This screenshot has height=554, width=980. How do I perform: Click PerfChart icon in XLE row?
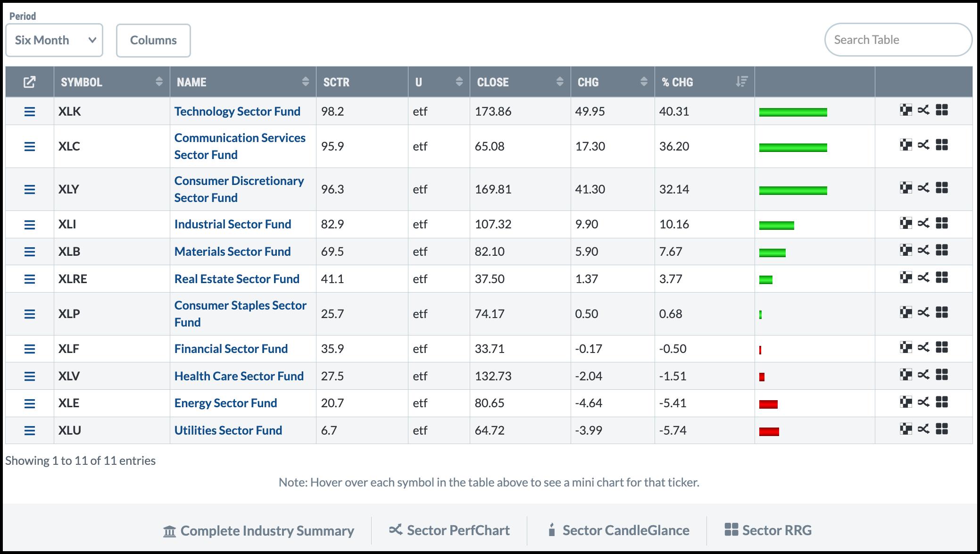[923, 402]
